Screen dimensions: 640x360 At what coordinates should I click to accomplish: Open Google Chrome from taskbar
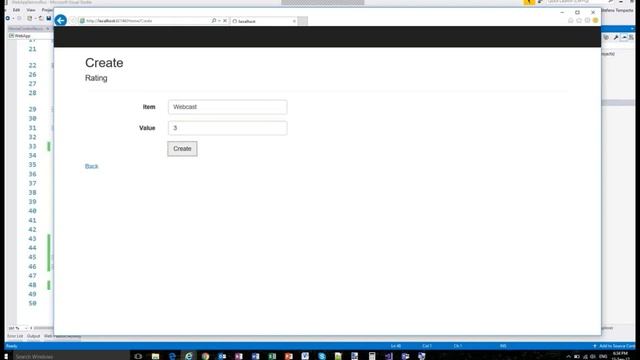(205, 356)
